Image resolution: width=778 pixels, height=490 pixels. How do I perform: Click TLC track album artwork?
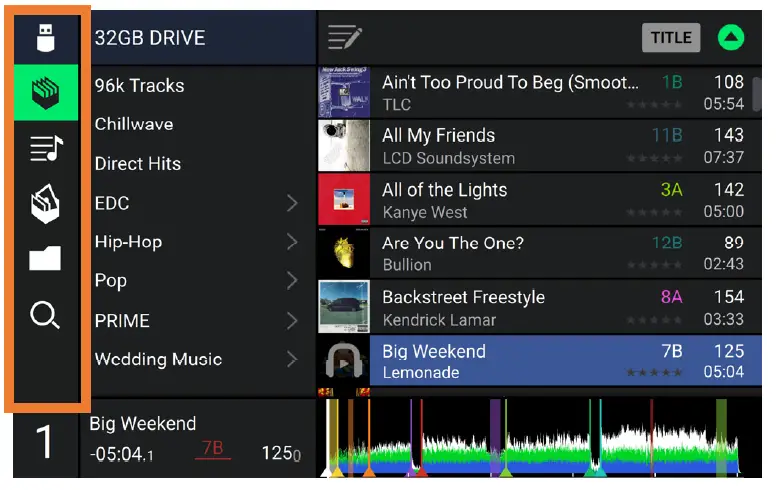click(344, 92)
